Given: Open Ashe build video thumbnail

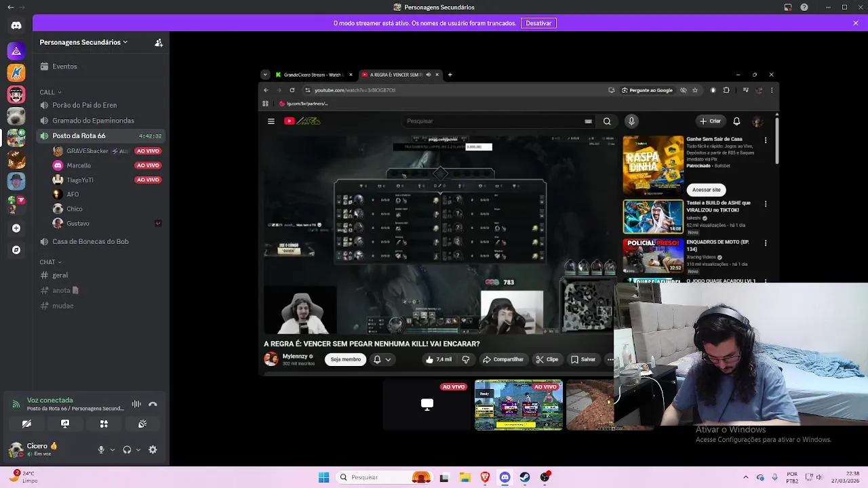Looking at the screenshot, I should coord(653,216).
